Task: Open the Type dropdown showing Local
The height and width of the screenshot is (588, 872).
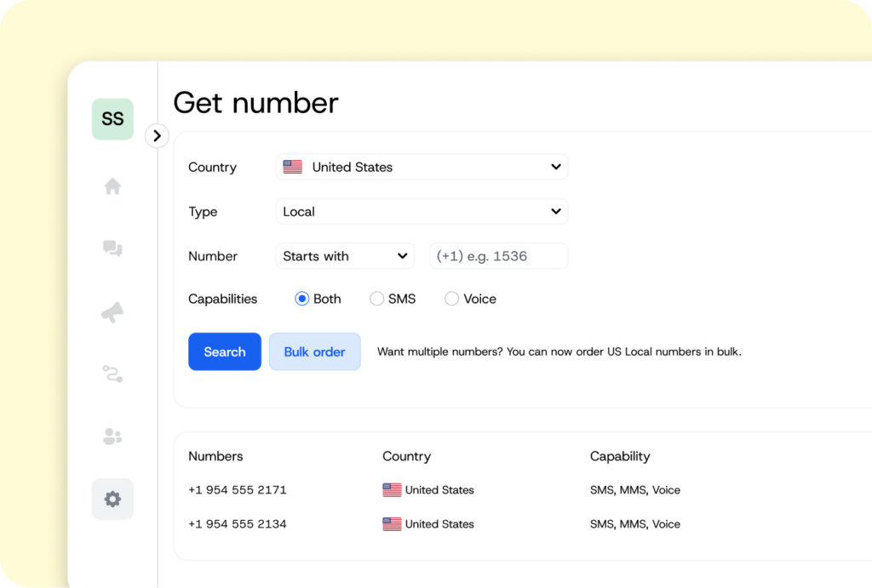Action: pos(422,211)
